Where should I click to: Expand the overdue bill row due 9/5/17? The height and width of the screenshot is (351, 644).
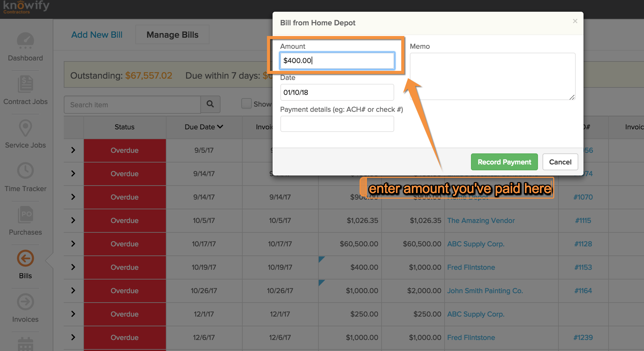[73, 150]
